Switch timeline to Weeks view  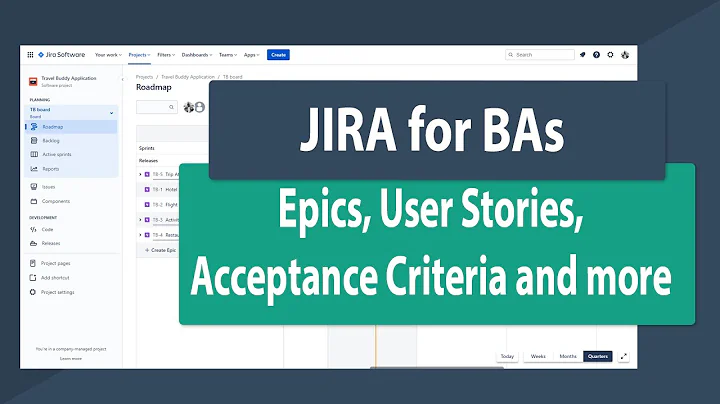(x=538, y=356)
